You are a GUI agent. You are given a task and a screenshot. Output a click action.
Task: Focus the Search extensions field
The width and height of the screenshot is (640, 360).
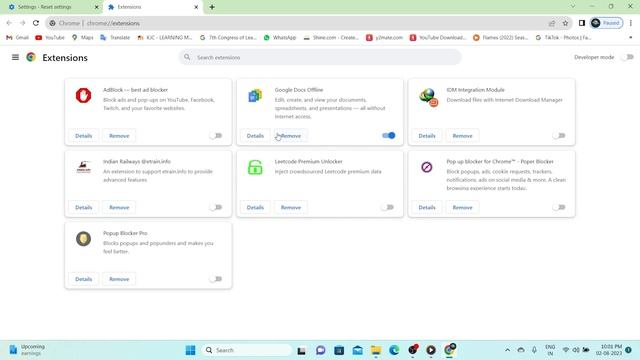(320, 57)
